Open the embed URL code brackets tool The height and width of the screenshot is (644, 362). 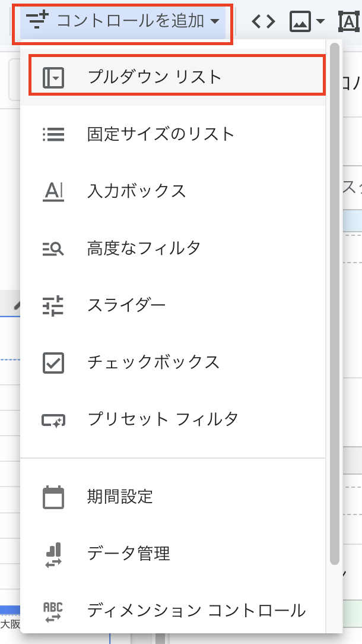(x=263, y=22)
